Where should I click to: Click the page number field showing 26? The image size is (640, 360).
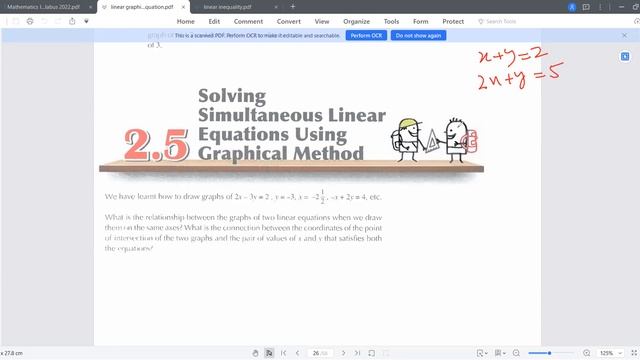pyautogui.click(x=320, y=353)
